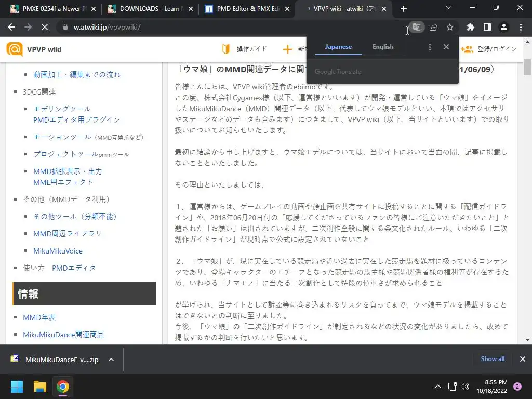Open MMD年表 link

(39, 317)
